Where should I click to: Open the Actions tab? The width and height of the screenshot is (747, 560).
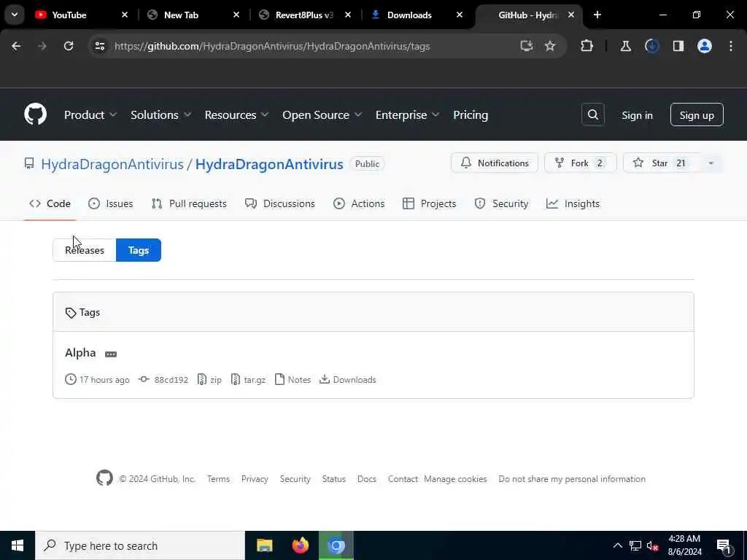click(x=359, y=204)
